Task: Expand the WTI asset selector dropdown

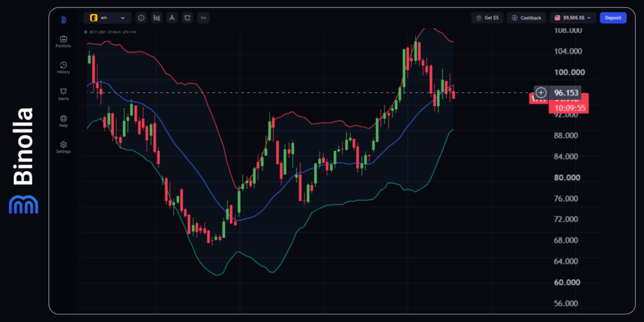Action: coord(108,18)
